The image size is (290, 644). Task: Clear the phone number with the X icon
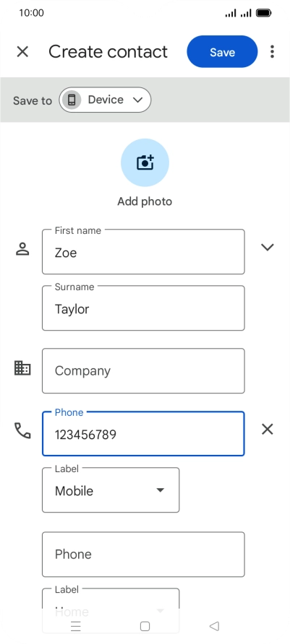tap(268, 430)
